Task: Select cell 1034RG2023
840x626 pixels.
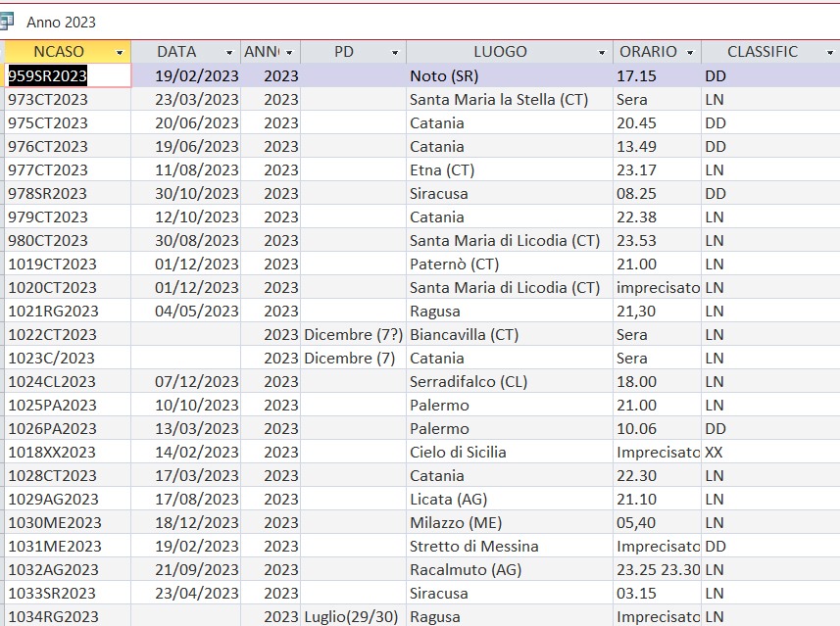Action: point(68,617)
